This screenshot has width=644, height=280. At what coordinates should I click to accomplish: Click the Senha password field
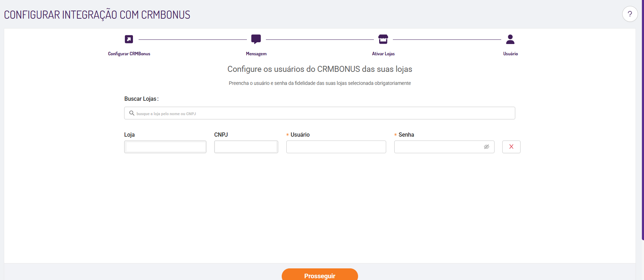click(444, 147)
